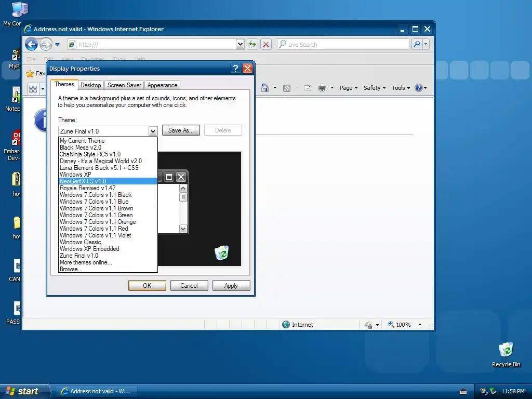Screen dimensions: 532x399
Task: Click the Internet security zone globe icon
Action: pos(286,325)
